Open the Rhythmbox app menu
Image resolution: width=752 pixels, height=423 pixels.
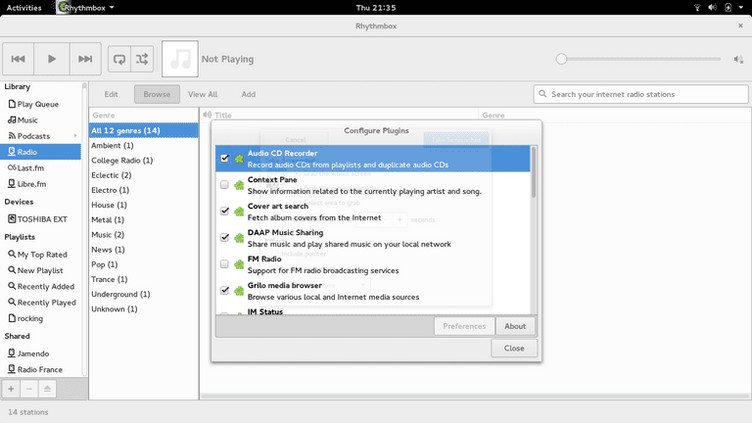click(86, 8)
